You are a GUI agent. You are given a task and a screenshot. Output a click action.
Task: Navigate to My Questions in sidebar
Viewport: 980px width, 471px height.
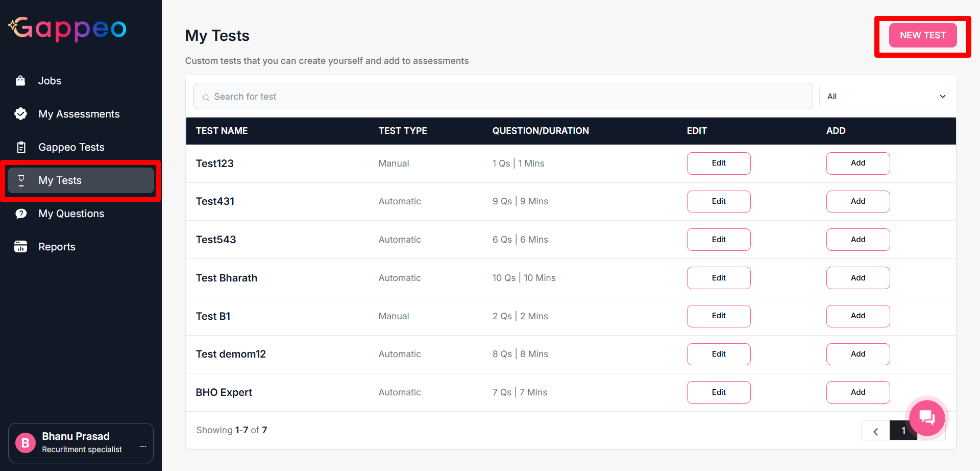71,214
